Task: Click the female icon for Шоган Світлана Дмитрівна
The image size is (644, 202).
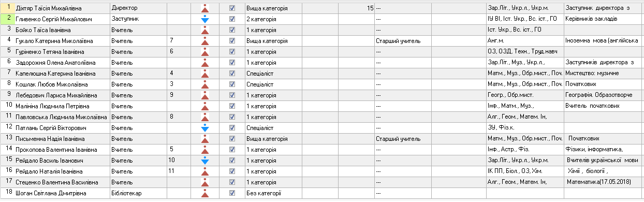Action: tap(204, 193)
